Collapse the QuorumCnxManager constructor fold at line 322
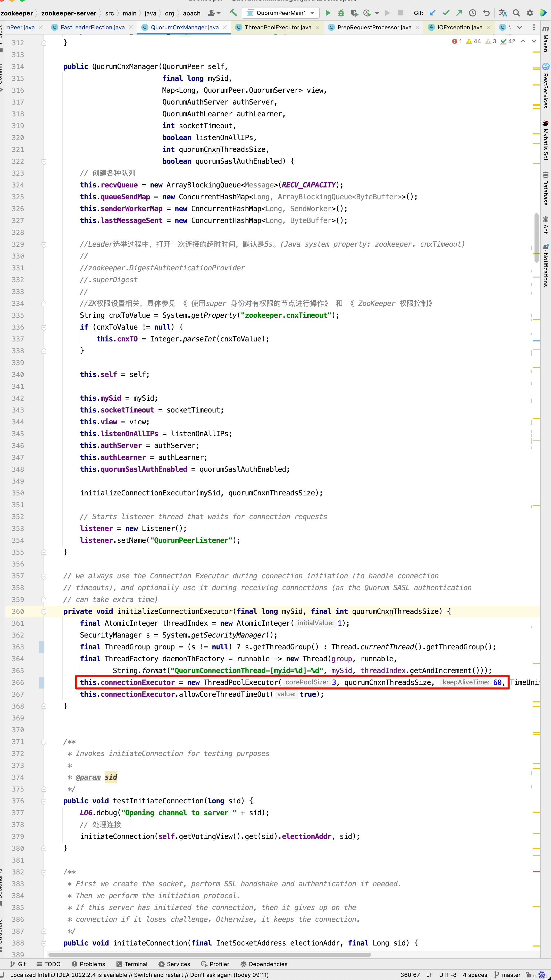The image size is (551, 980). coord(44,162)
